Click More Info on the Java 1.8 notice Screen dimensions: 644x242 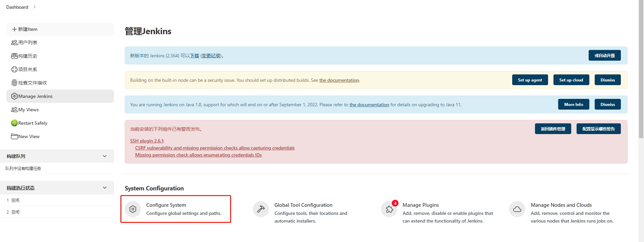(x=574, y=104)
